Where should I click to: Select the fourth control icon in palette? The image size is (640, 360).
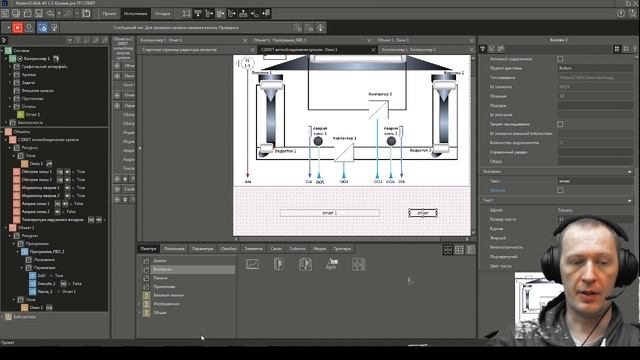(332, 264)
